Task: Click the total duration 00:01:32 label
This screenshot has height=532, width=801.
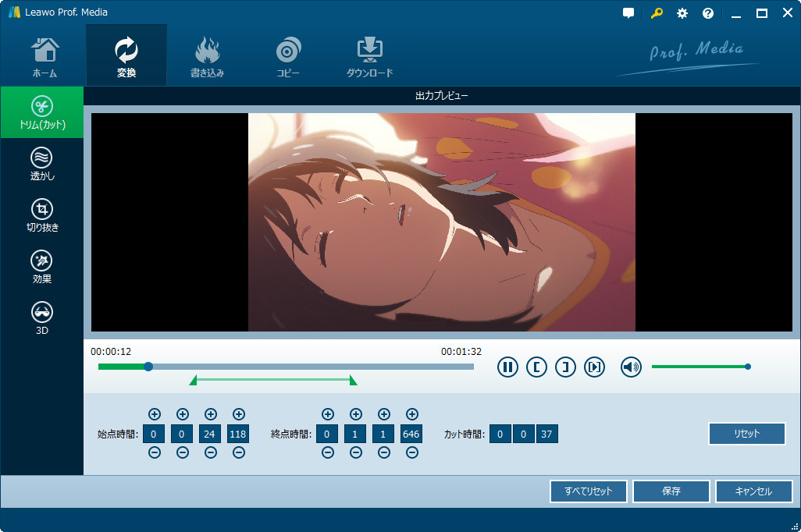Action: click(461, 352)
